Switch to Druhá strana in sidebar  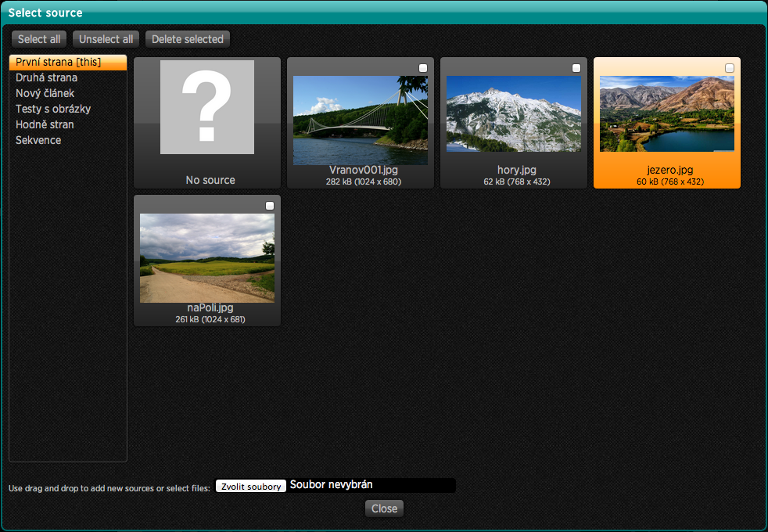tap(46, 77)
